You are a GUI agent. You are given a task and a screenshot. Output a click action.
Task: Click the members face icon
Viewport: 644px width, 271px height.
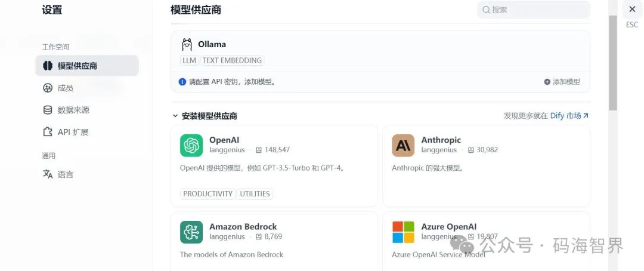(x=48, y=88)
